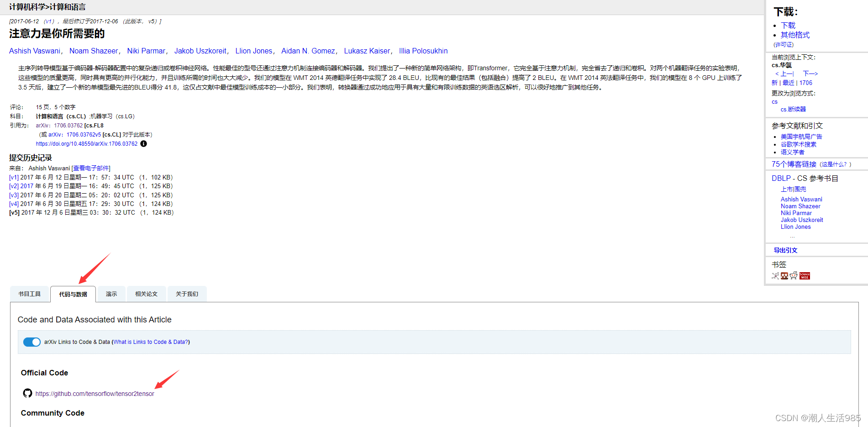Click DBLP author Ashish Vaswani in sidebar
The width and height of the screenshot is (868, 427).
click(x=801, y=200)
